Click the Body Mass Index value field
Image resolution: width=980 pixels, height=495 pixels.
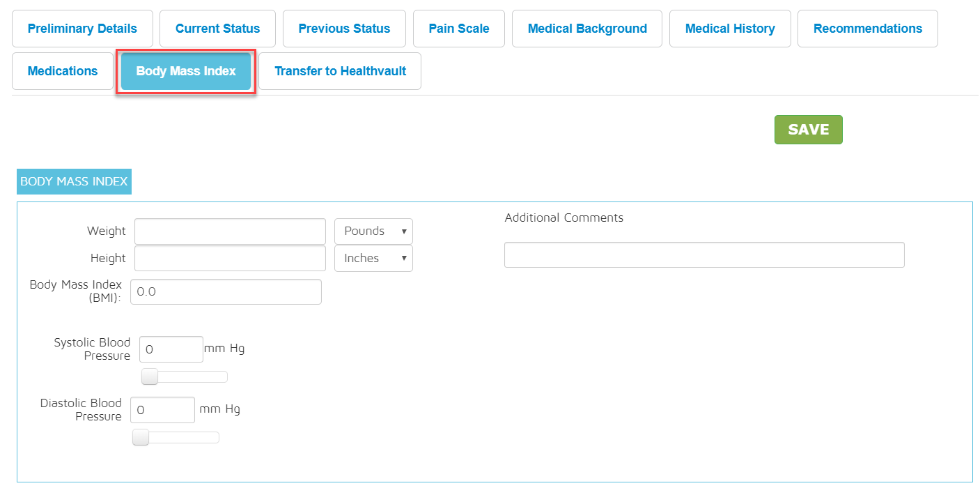tap(226, 292)
